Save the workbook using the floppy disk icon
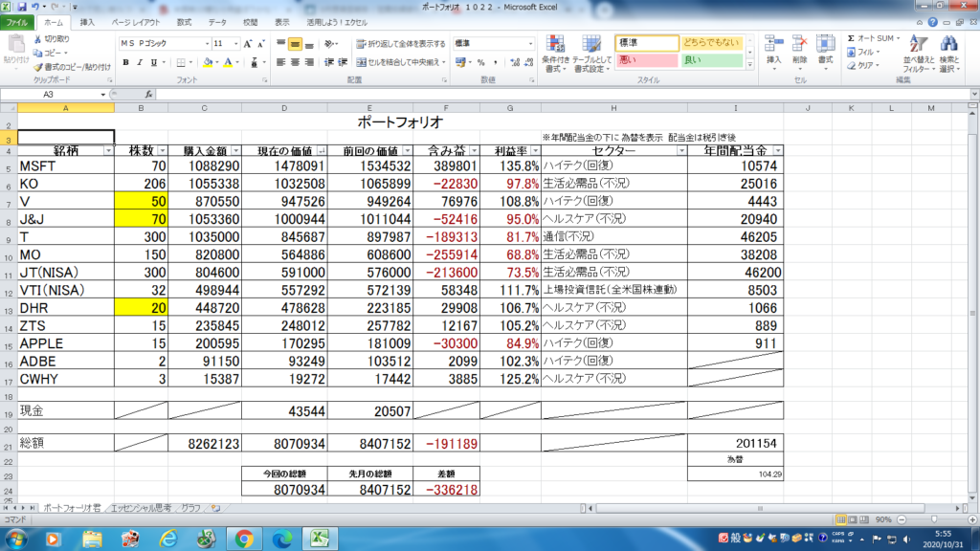The height and width of the screenshot is (551, 980). pos(22,7)
